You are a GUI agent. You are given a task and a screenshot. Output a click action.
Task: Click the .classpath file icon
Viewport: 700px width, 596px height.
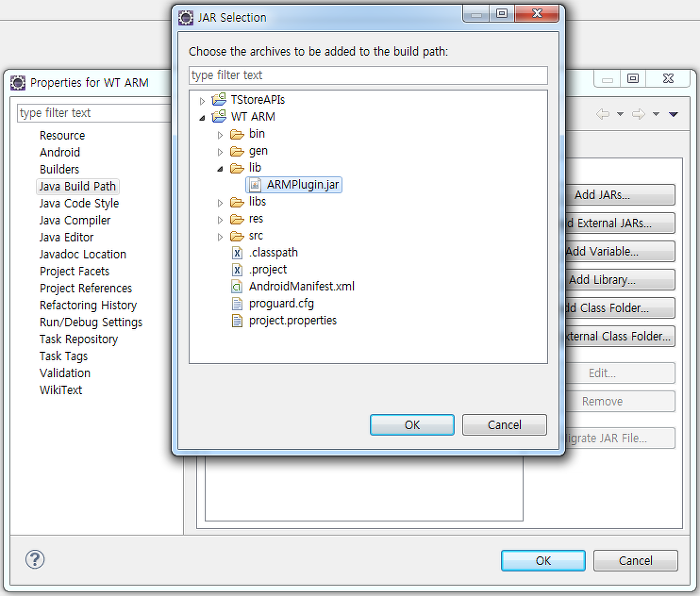point(237,253)
